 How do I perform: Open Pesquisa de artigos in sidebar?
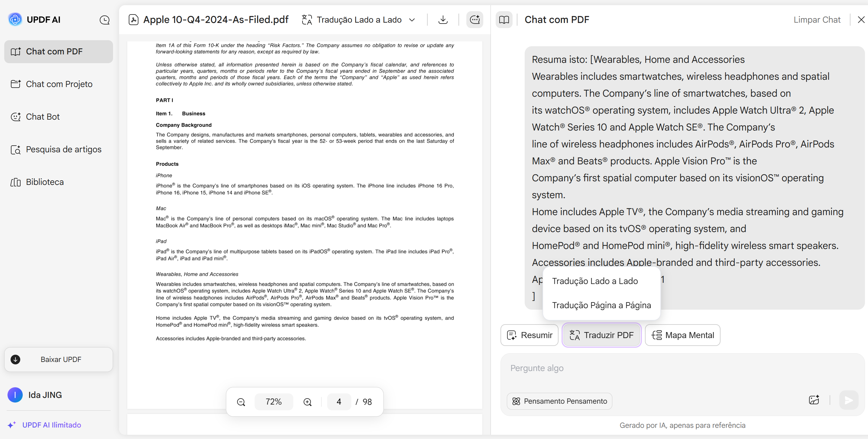pos(59,150)
